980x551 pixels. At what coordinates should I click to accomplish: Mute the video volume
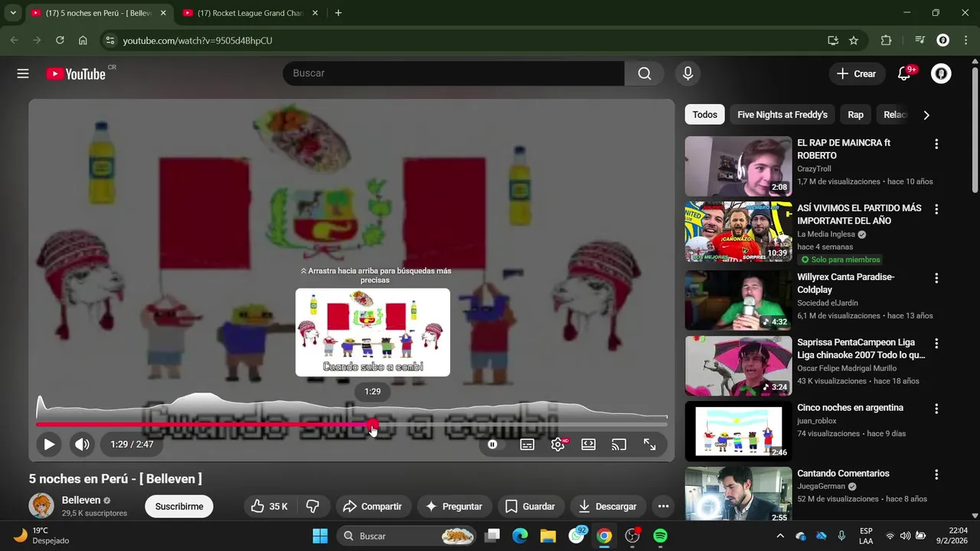click(82, 444)
